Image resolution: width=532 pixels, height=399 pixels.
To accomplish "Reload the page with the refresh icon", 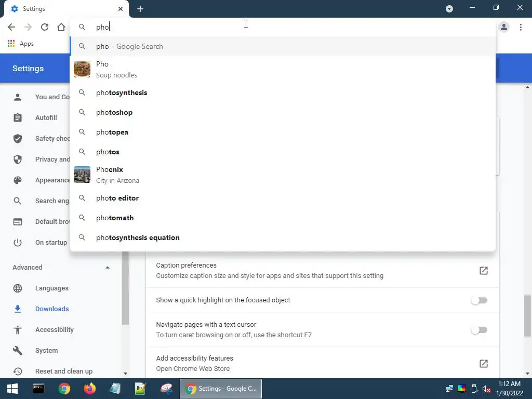I will tap(45, 27).
